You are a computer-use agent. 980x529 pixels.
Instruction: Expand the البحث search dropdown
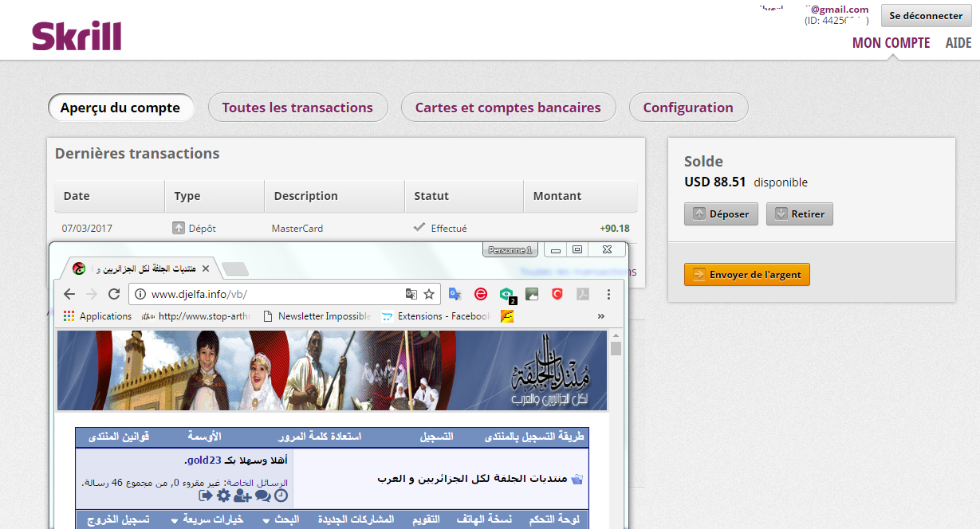pos(281,519)
